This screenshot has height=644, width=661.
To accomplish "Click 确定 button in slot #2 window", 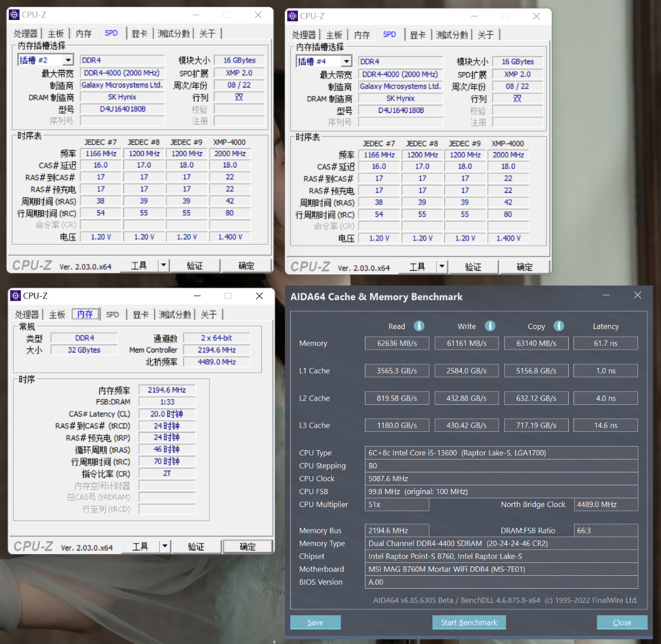I will tap(246, 266).
